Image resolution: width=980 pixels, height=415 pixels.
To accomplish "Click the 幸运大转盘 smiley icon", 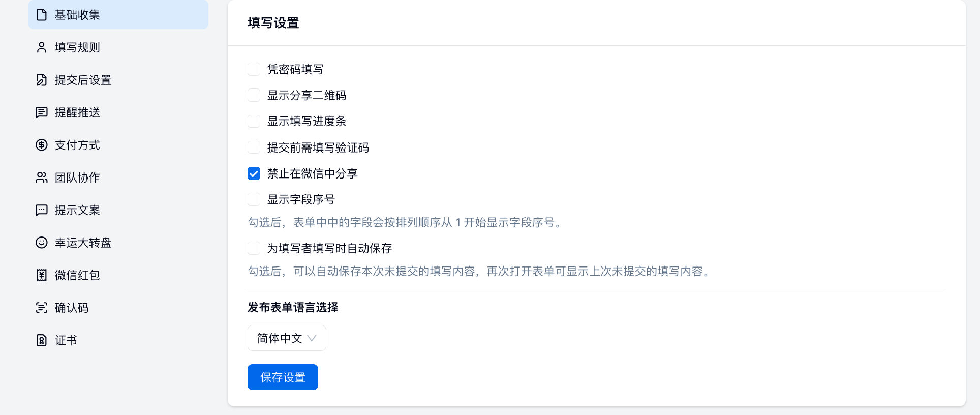I will pos(42,243).
